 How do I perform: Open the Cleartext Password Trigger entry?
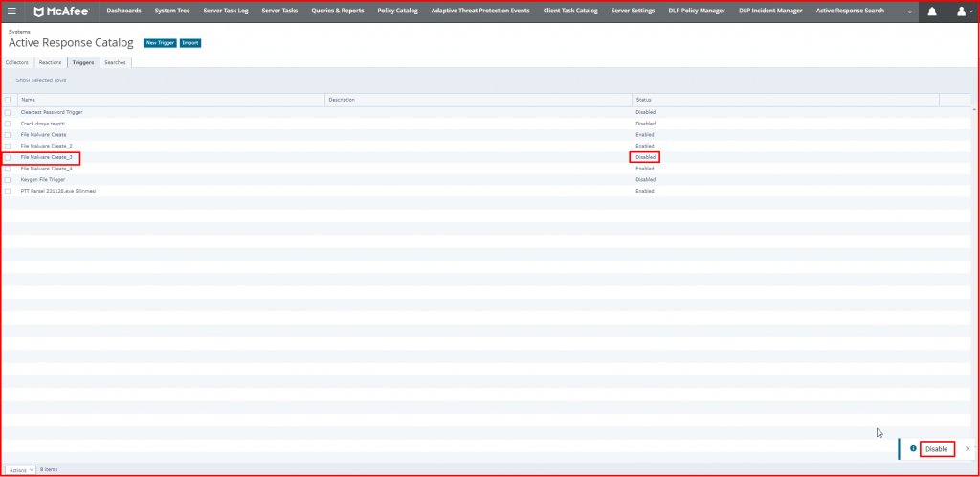pyautogui.click(x=52, y=112)
